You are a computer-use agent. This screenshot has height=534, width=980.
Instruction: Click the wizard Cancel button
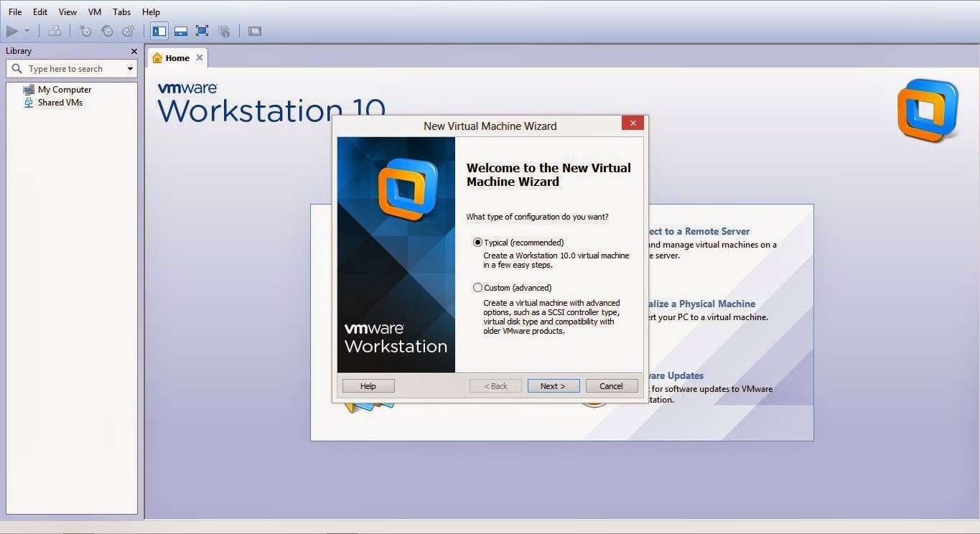click(612, 386)
